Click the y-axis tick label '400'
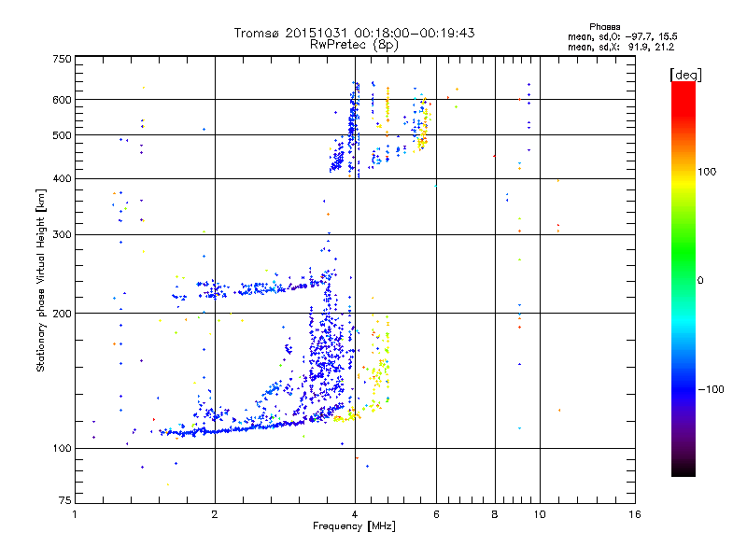 point(62,178)
